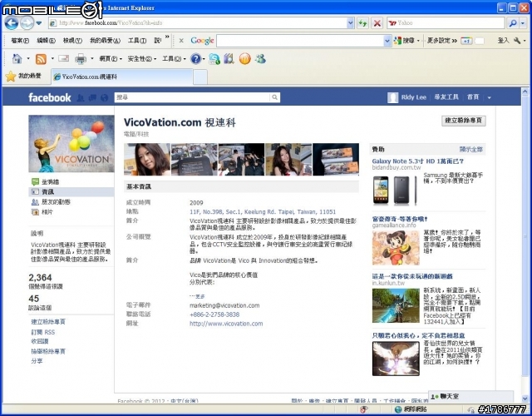
Task: Click 更多設定 on the Google toolbar
Action: pos(441,41)
